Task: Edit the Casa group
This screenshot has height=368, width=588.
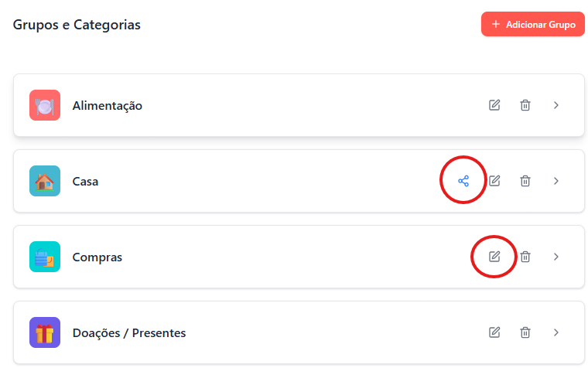Action: [x=494, y=181]
